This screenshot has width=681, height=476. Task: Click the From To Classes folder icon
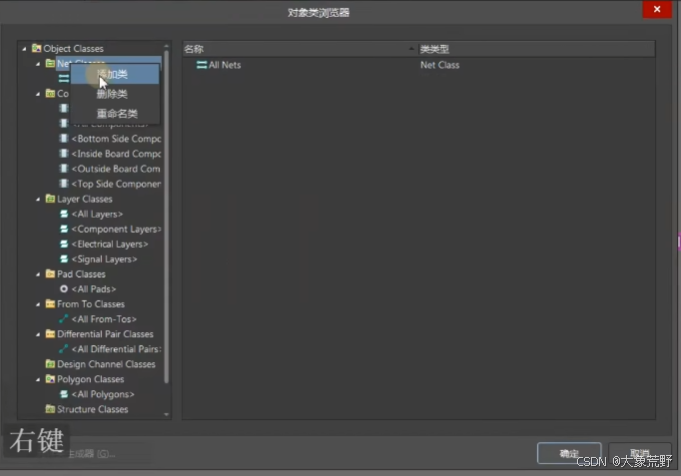50,304
